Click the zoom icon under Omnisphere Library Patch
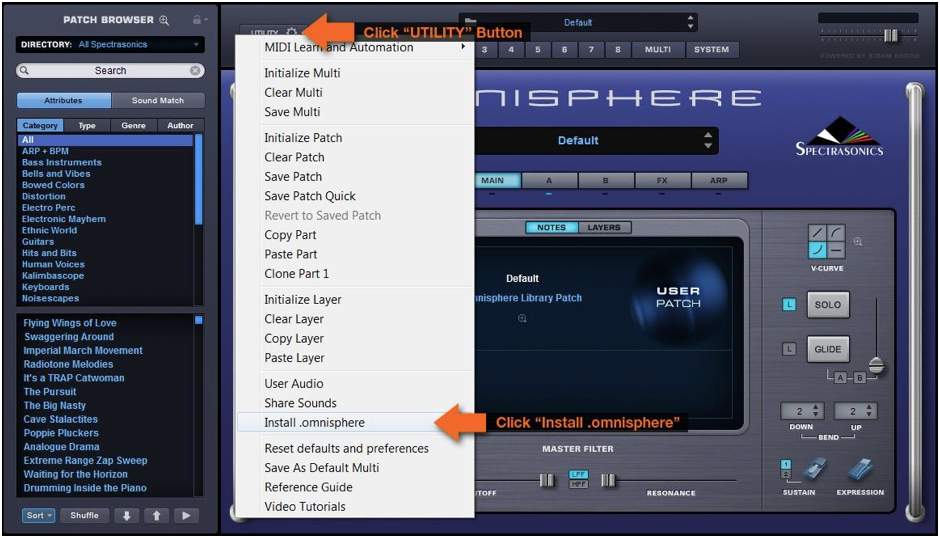 (522, 318)
